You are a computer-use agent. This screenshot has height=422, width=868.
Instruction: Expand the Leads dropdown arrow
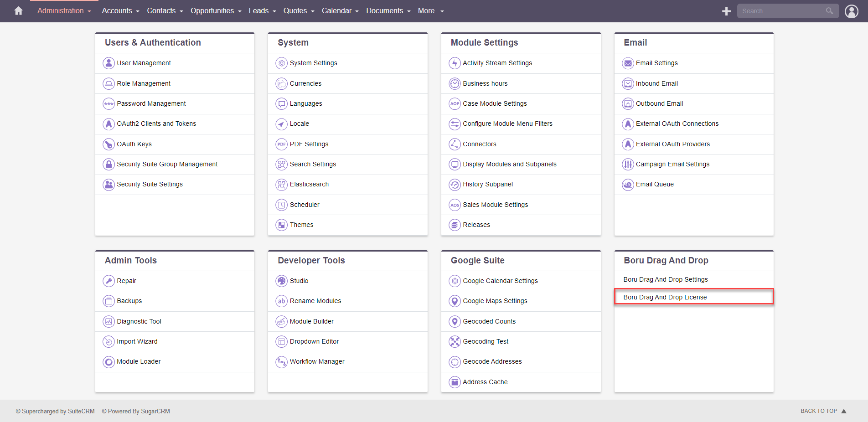274,11
